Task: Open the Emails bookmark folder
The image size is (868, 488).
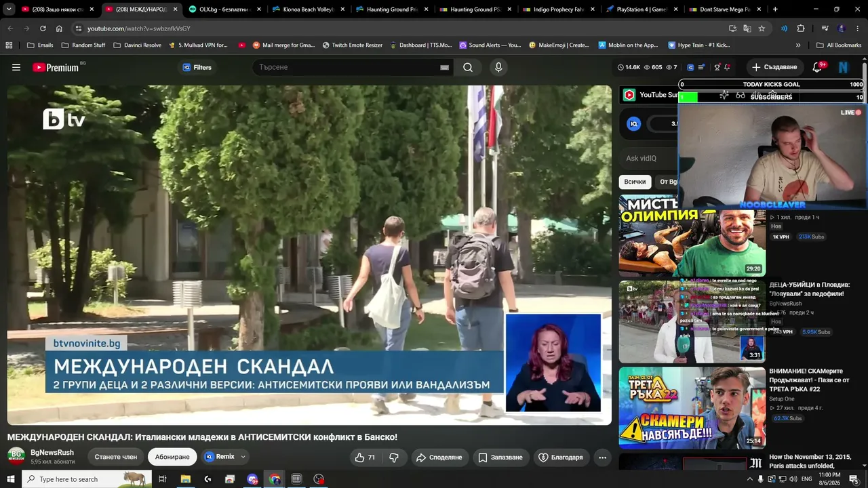Action: tap(40, 45)
